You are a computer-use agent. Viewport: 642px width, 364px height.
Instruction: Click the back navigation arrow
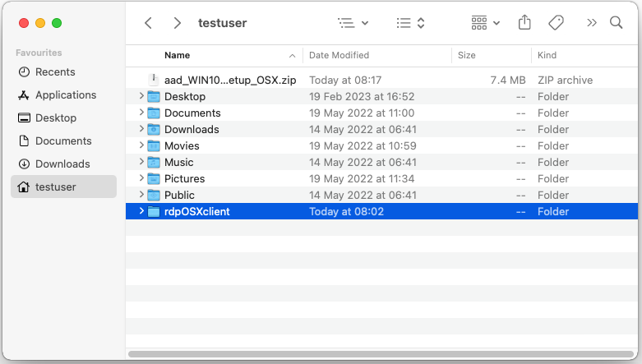(x=148, y=23)
